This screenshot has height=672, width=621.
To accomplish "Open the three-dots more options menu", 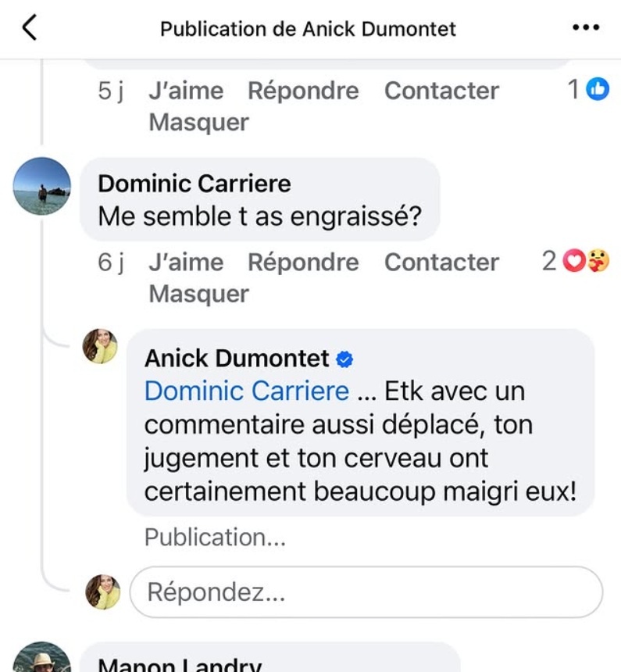I will (585, 29).
